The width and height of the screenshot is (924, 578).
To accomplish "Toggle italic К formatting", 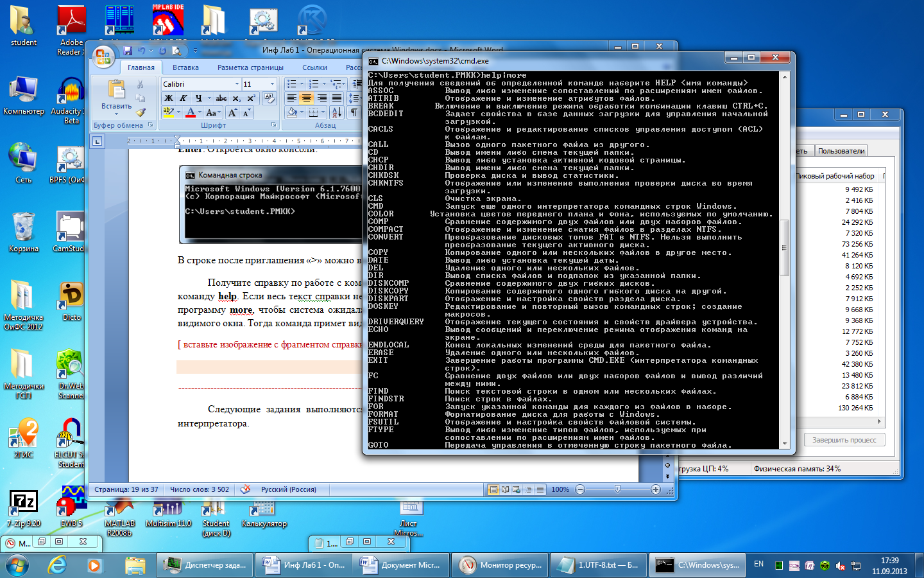I will (183, 98).
